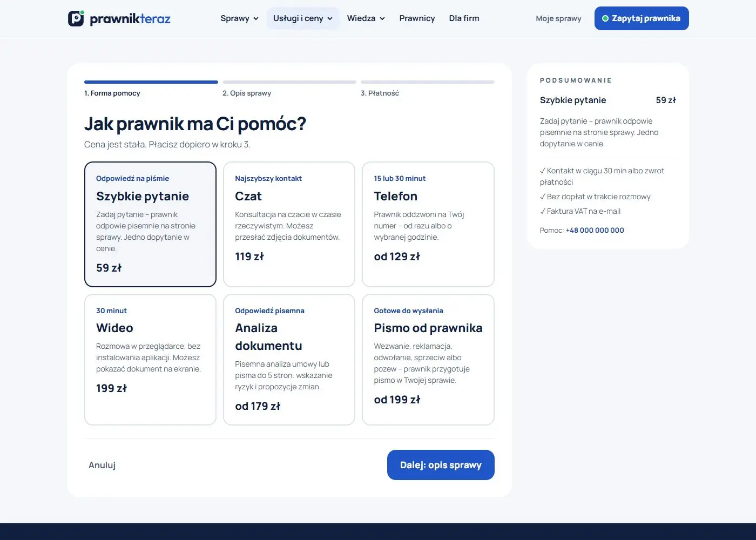
Task: Select the Szybkie pytanie option card
Action: coord(150,224)
